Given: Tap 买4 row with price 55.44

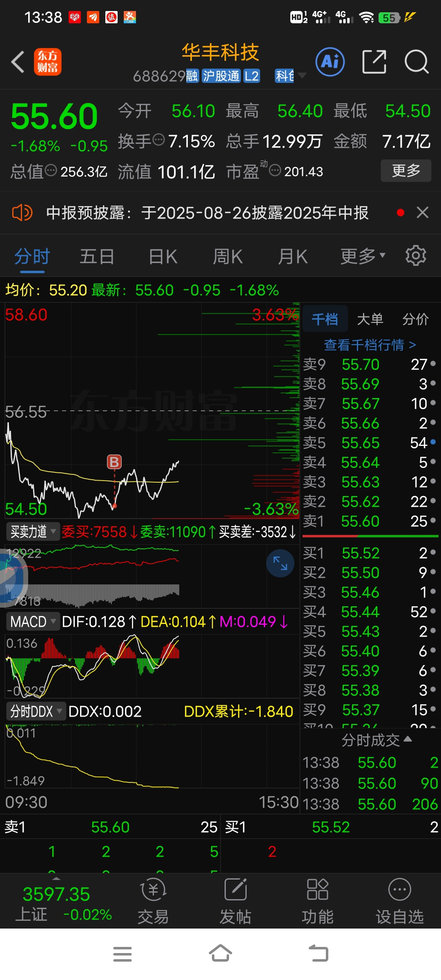Looking at the screenshot, I should pos(370,612).
